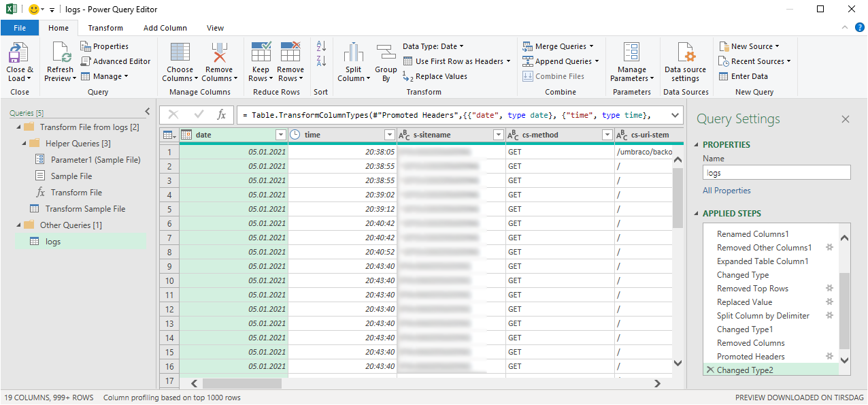Viewport: 868px width, 405px height.
Task: Open the Append Queries dropdown
Action: pos(561,61)
